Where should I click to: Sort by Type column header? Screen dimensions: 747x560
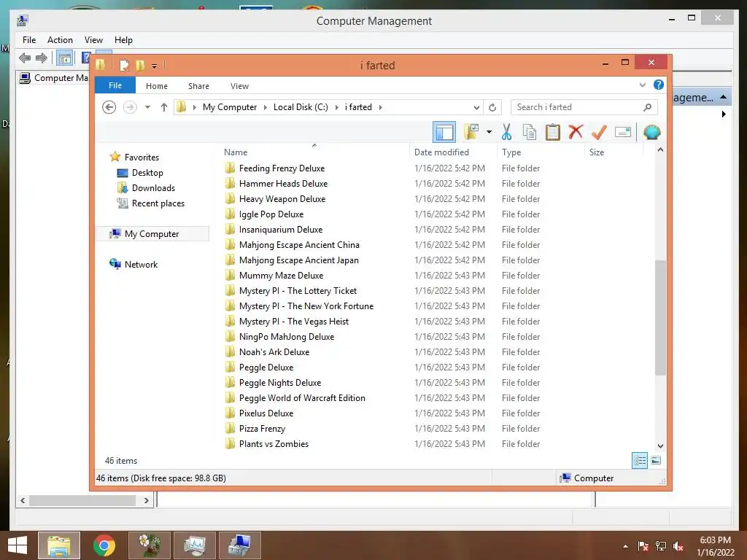click(541, 152)
